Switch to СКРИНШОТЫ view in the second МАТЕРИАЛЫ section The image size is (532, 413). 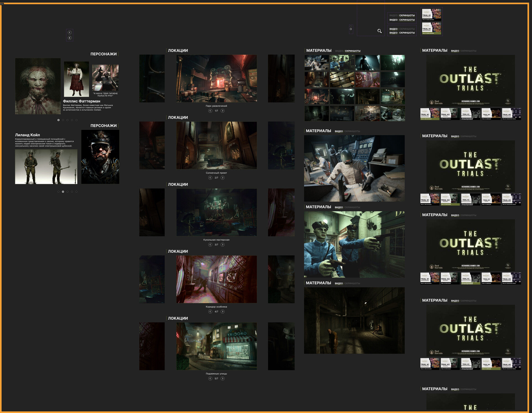click(x=352, y=131)
